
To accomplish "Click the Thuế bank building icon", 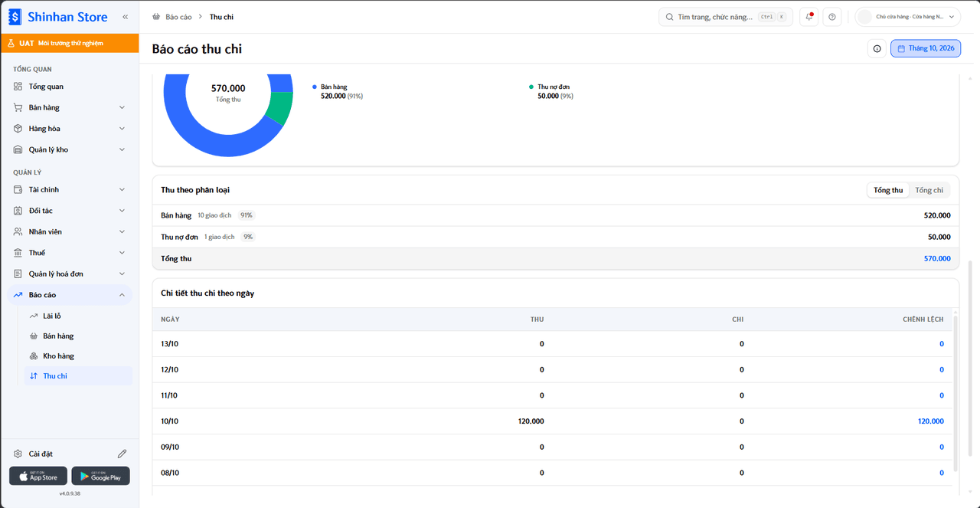I will 18,253.
